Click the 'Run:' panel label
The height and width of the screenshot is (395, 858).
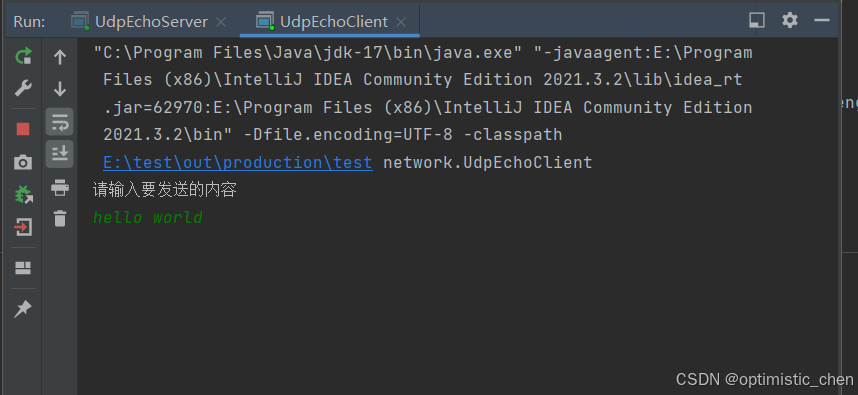point(30,22)
